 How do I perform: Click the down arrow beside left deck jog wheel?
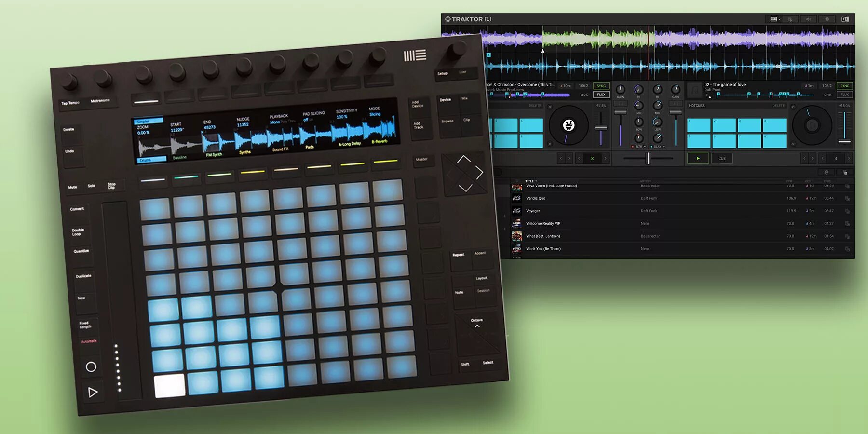point(550,144)
